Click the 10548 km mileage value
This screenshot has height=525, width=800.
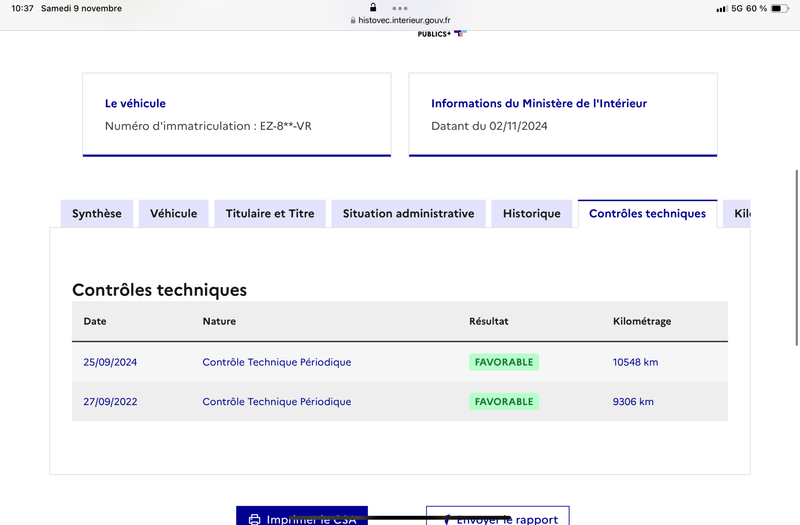point(635,362)
